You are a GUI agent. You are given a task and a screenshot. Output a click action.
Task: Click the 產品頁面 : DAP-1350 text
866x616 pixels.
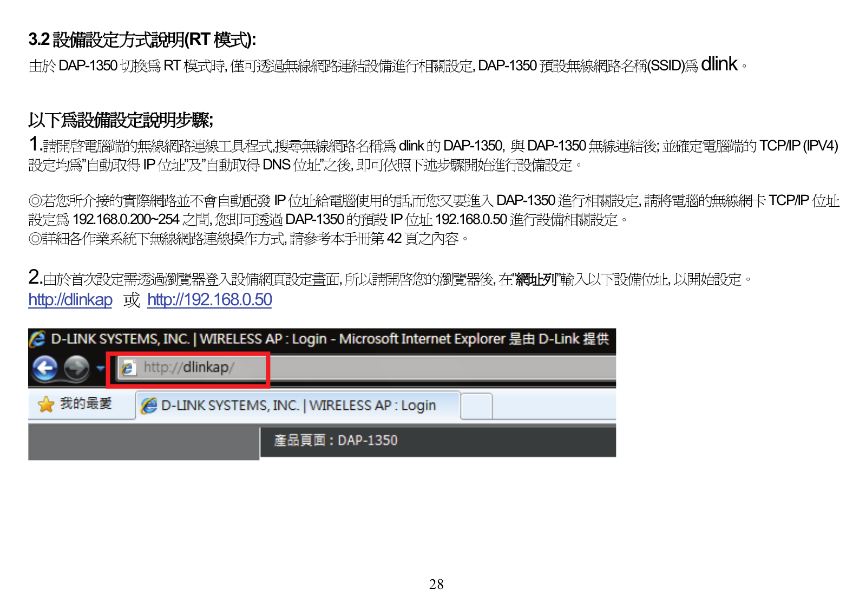coord(336,441)
